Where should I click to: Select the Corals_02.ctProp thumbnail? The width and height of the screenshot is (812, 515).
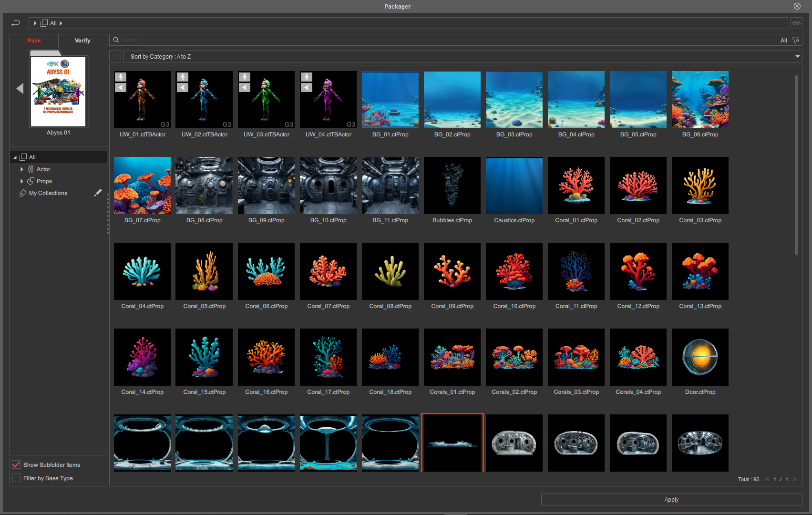[x=514, y=357]
